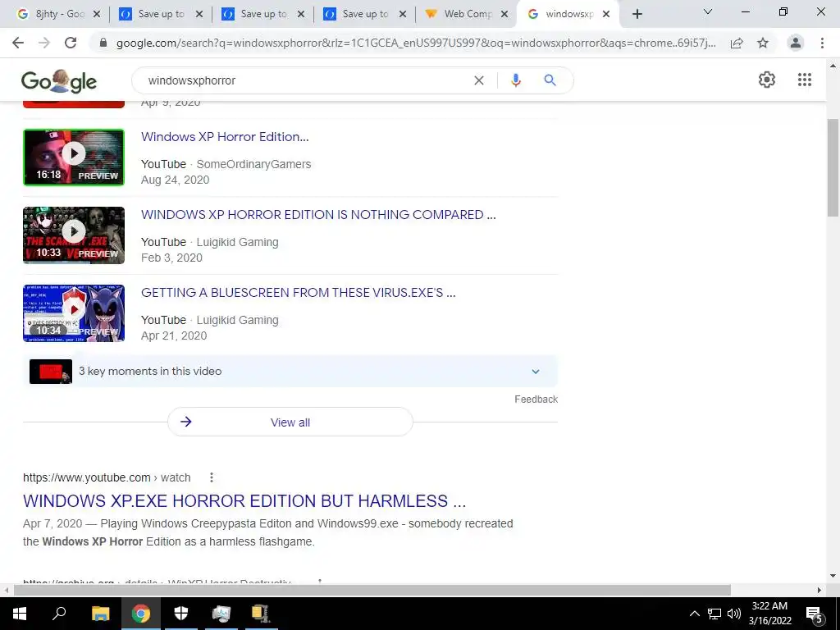The image size is (840, 630).
Task: Click the scroll down arrow
Action: click(832, 576)
